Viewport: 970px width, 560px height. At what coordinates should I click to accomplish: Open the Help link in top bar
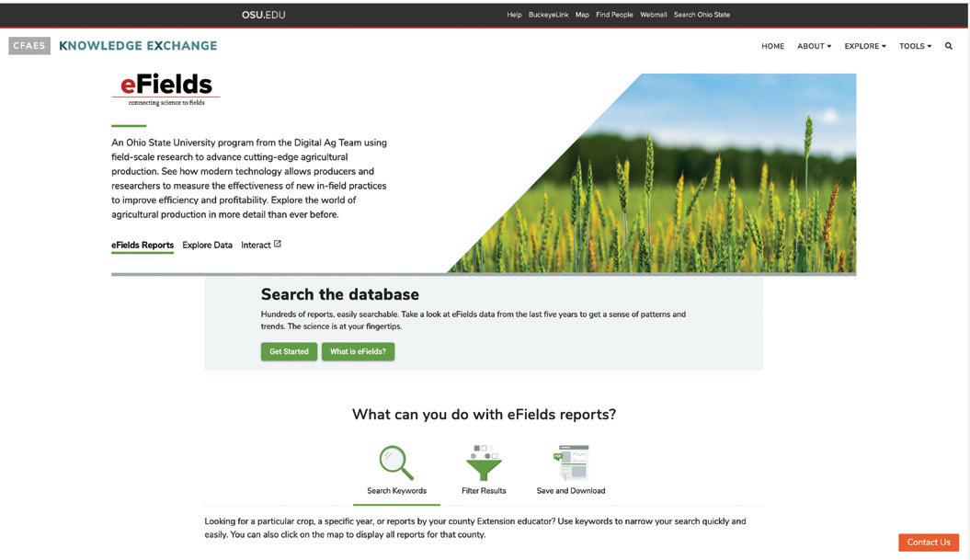pos(514,15)
